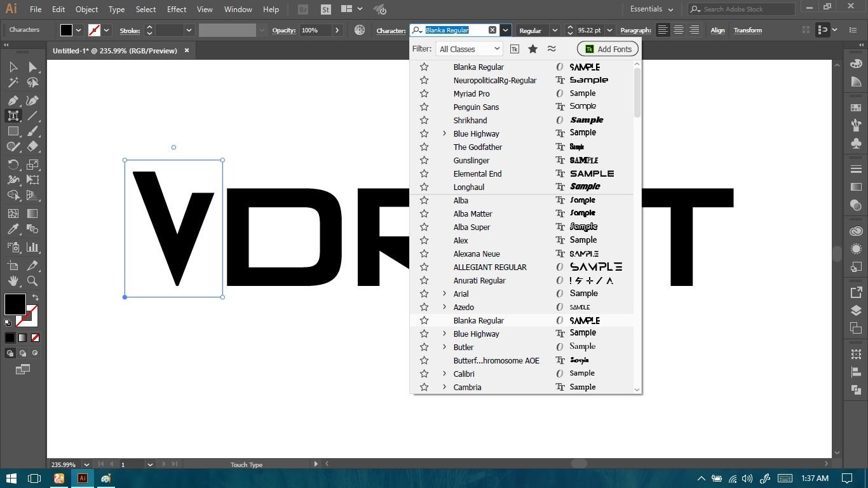Click the Add Fonts button
Viewport: 868px width, 488px height.
pyautogui.click(x=607, y=49)
